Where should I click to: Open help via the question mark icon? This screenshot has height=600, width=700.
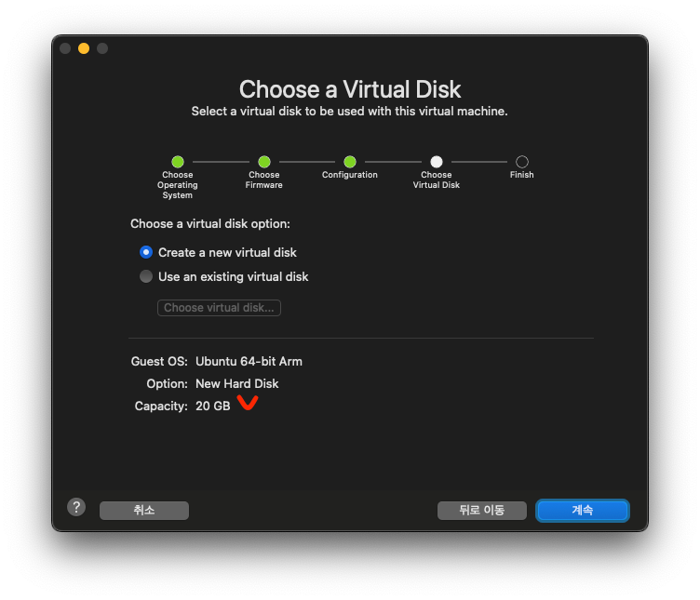(76, 507)
